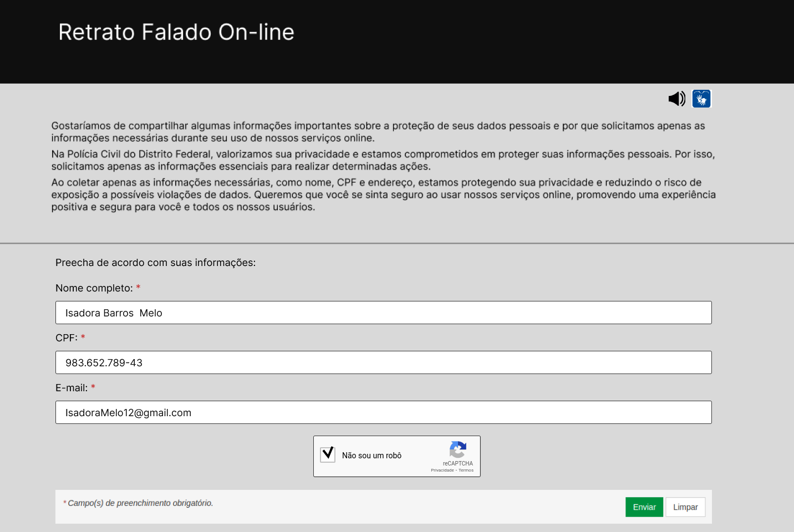
Task: Click the "Nome completo:" label
Action: click(94, 288)
